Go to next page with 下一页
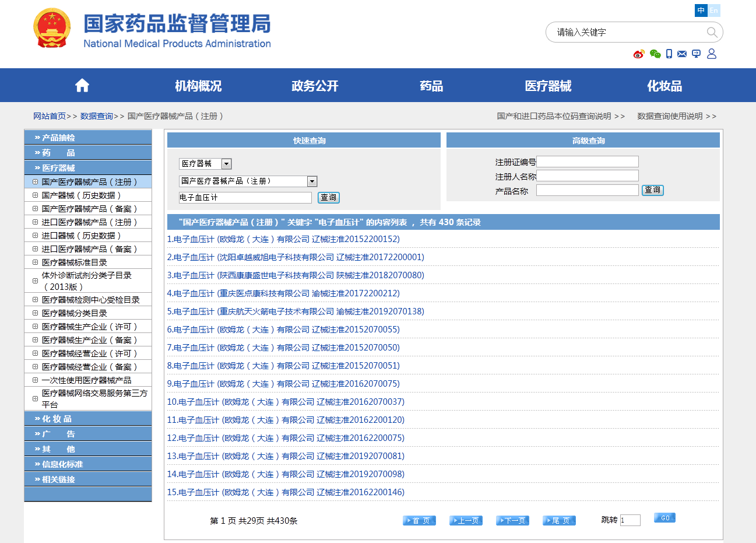 tap(512, 520)
